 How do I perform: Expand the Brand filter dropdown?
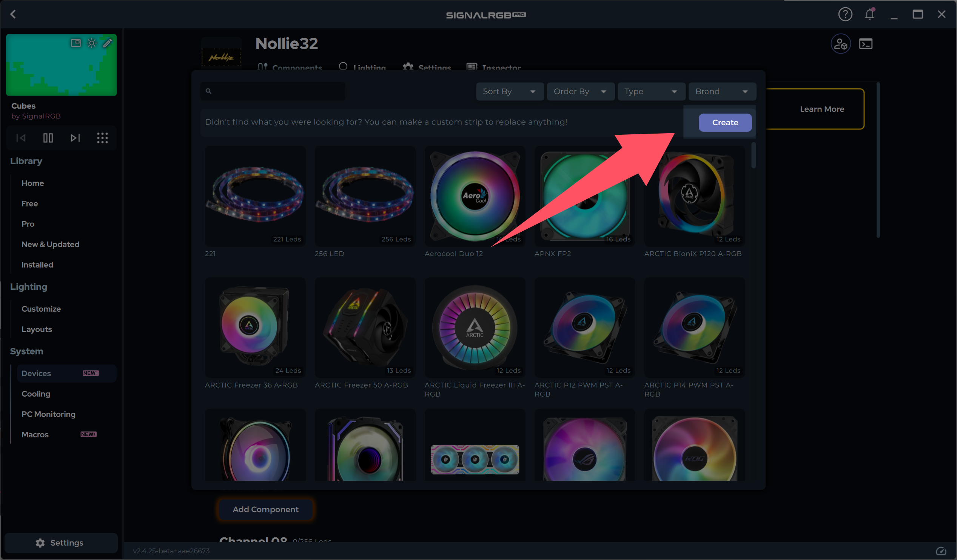[722, 91]
